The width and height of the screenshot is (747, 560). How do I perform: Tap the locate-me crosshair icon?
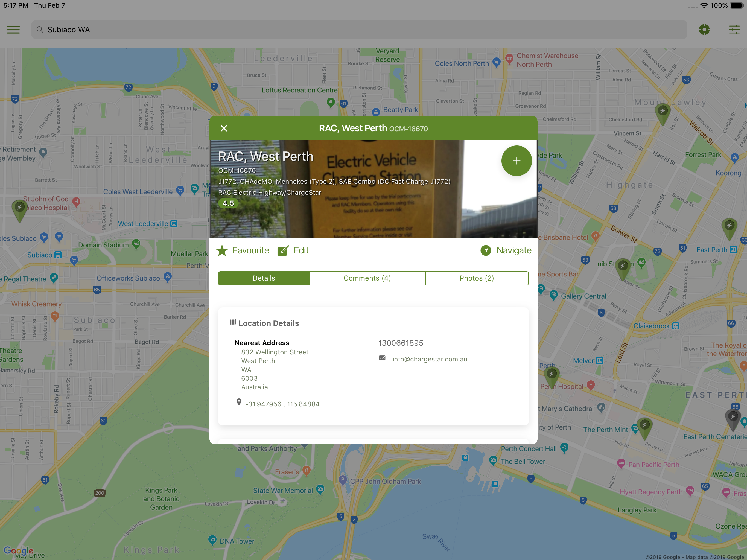704,30
